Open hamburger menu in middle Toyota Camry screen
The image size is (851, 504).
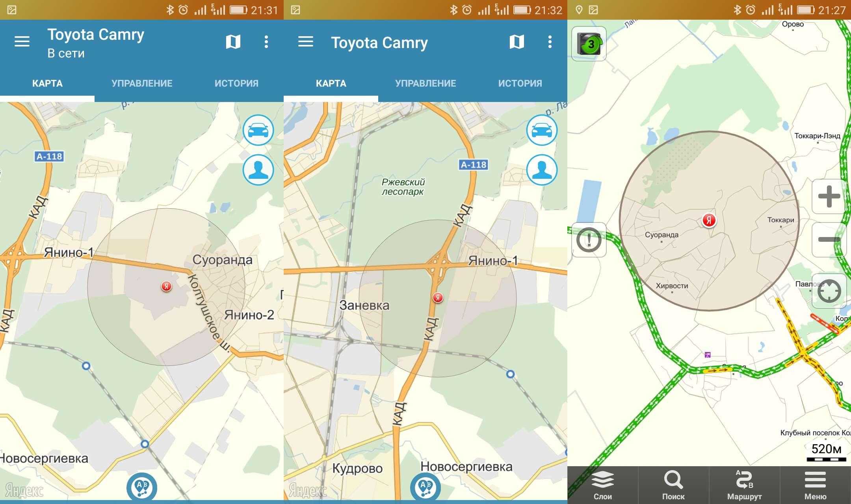306,41
